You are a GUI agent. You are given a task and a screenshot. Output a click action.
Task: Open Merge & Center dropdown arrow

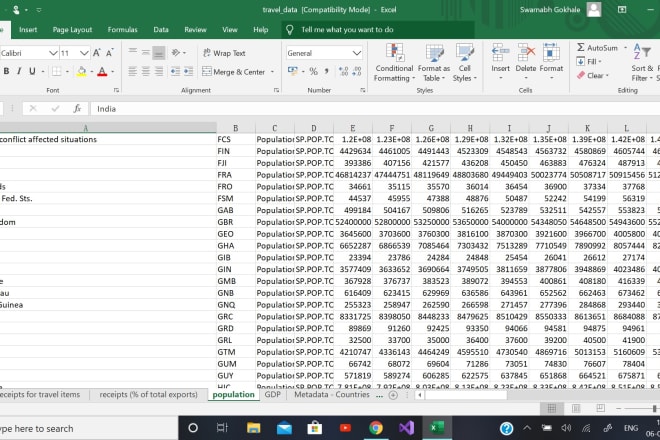point(272,72)
